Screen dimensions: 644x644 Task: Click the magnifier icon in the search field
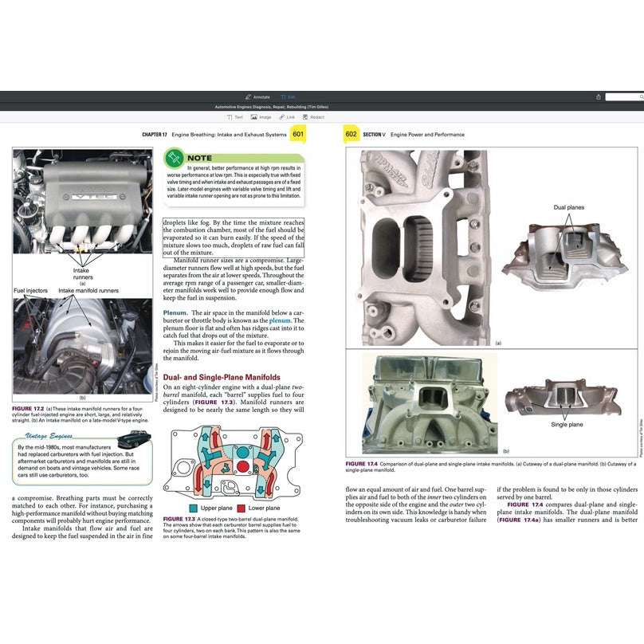[641, 96]
